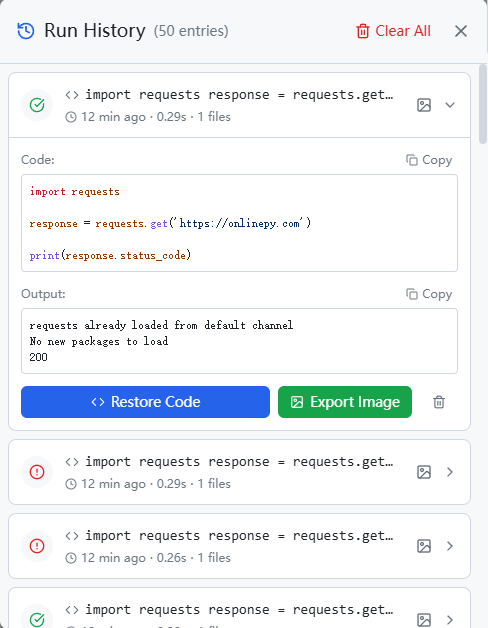This screenshot has height=628, width=488.
Task: Click the success icon on the bottom partial entry
Action: (37, 620)
